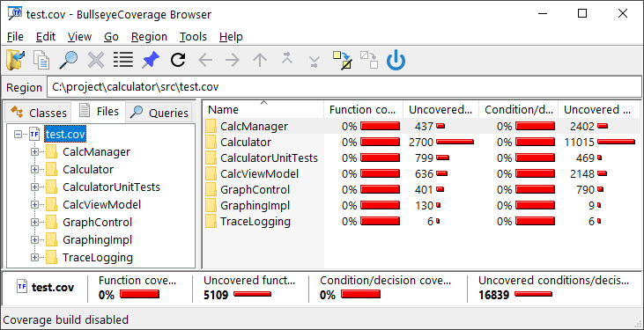Click the Back left arrow icon

point(205,61)
